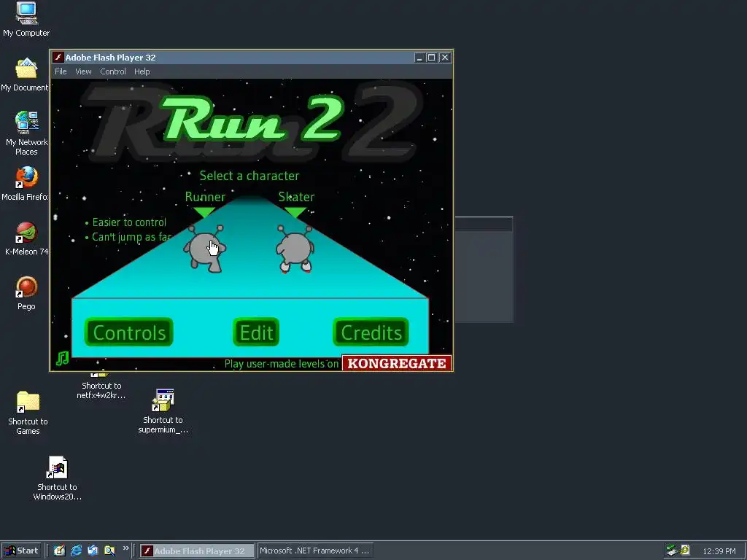Click 'Play user-made levels on' text
Image resolution: width=747 pixels, height=560 pixels.
[x=281, y=364]
